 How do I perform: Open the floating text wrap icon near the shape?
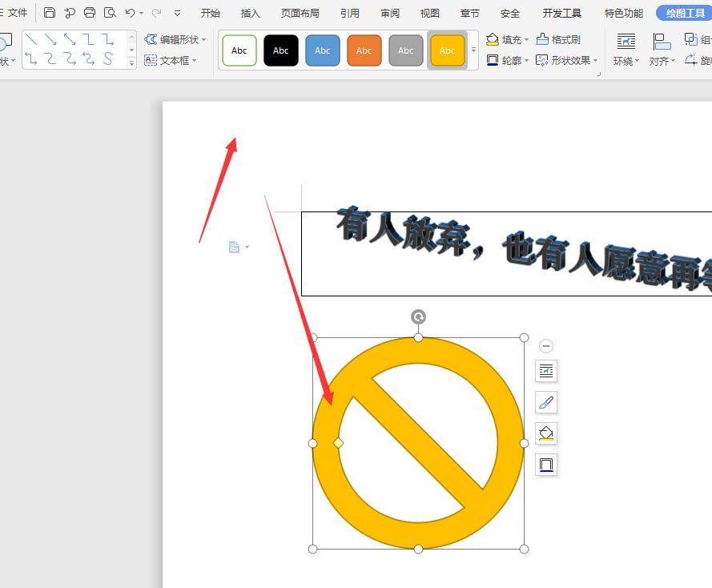click(546, 371)
